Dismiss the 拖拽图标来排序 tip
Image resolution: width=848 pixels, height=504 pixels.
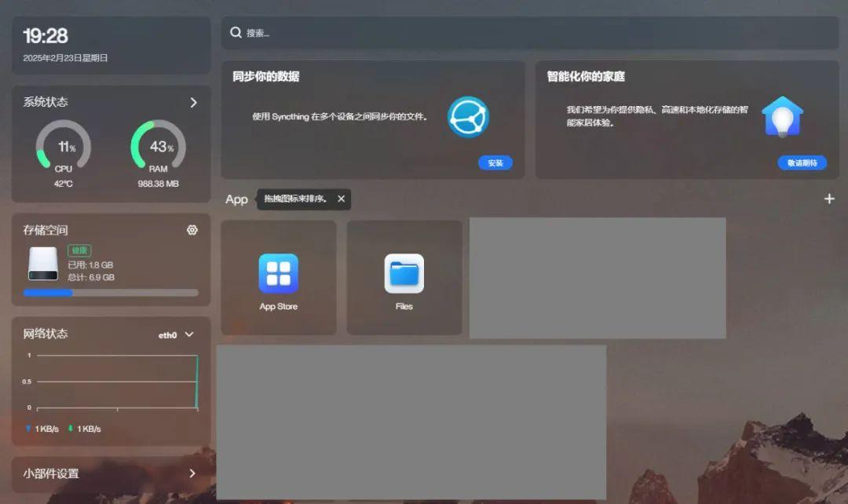point(341,199)
